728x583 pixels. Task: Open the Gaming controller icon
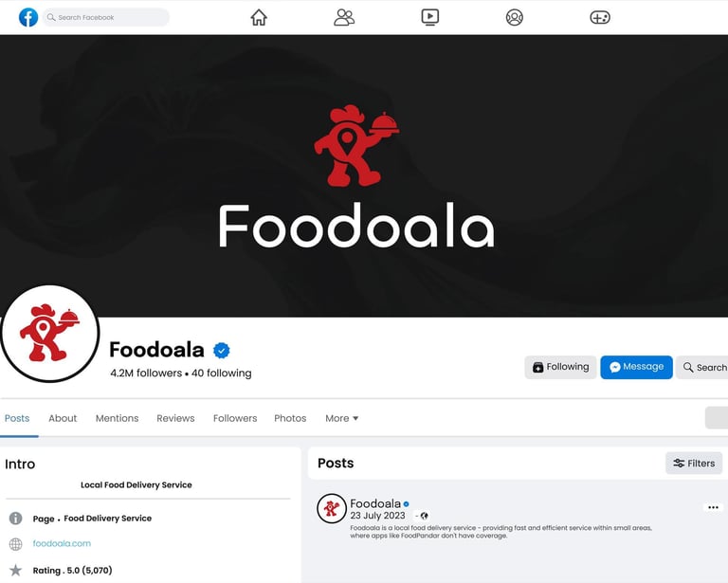point(600,18)
